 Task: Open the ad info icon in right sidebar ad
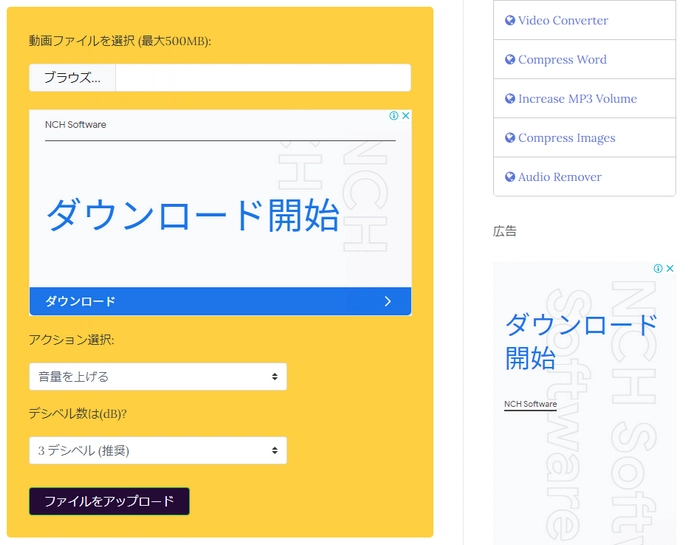[658, 269]
